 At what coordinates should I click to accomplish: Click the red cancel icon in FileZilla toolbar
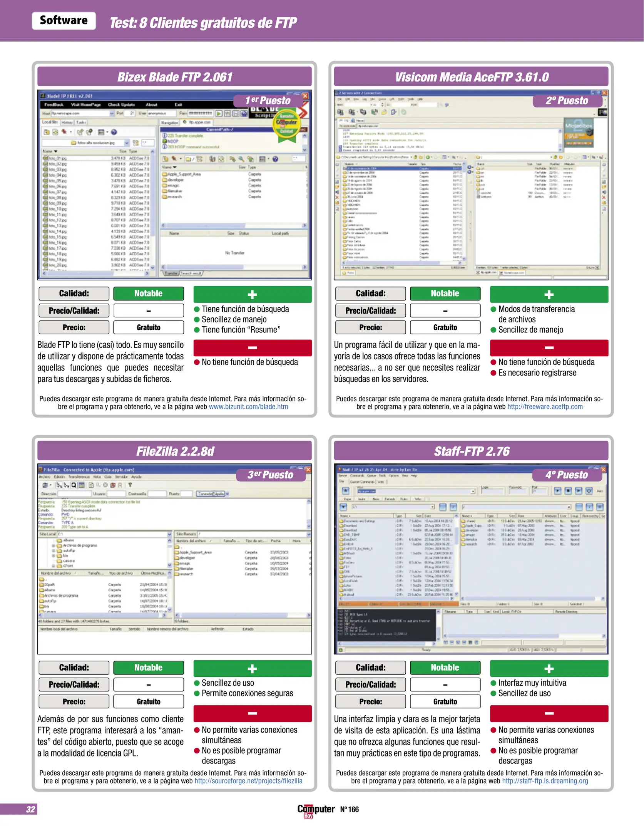(x=113, y=485)
